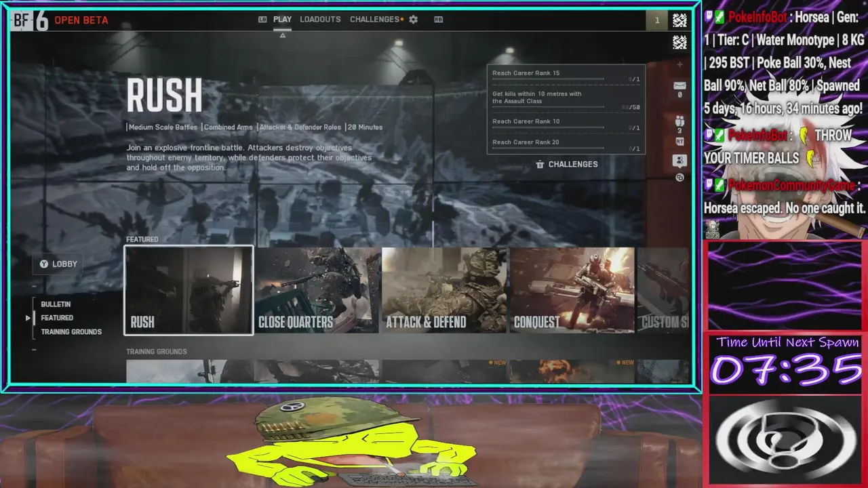Click the Medium Scale Battles tag
This screenshot has width=868, height=488.
pos(163,127)
